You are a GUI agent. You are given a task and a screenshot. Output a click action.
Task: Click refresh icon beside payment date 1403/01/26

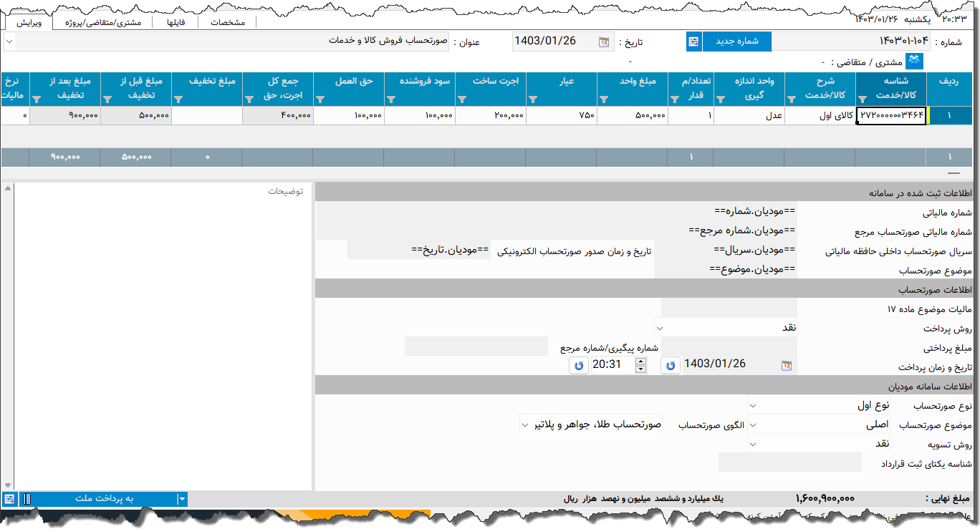(670, 365)
